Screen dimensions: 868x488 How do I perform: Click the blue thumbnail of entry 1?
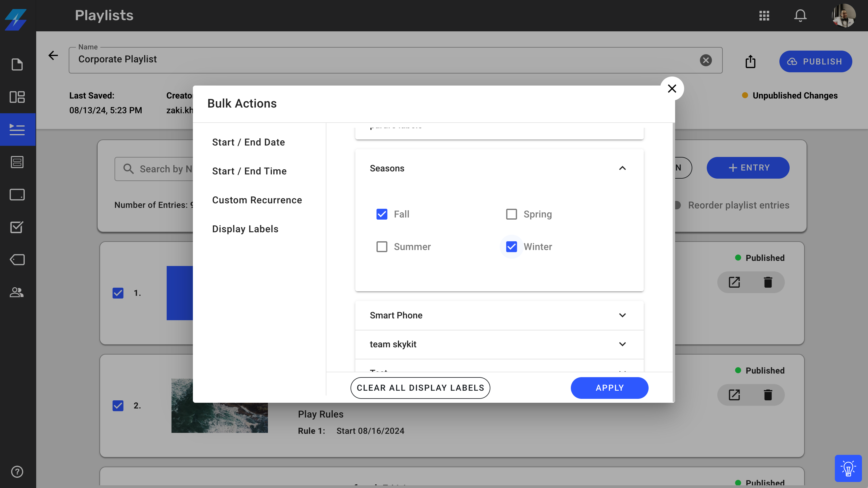(x=180, y=293)
